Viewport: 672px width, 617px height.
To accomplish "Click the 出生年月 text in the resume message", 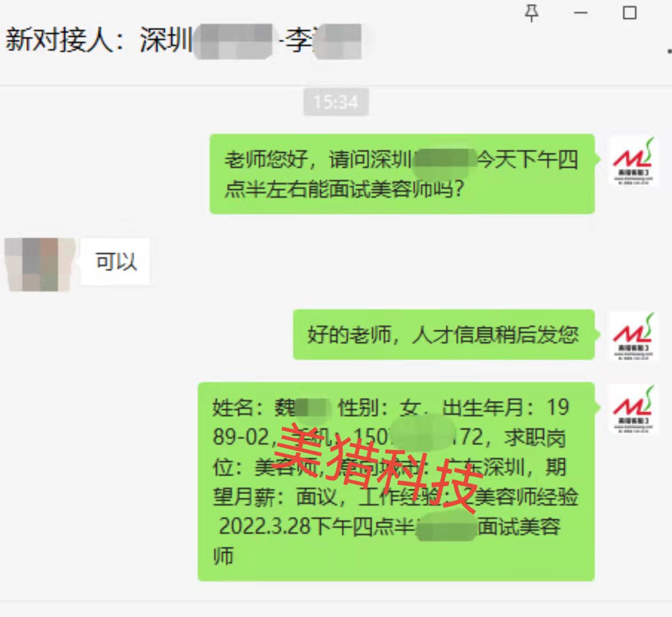I will (483, 407).
